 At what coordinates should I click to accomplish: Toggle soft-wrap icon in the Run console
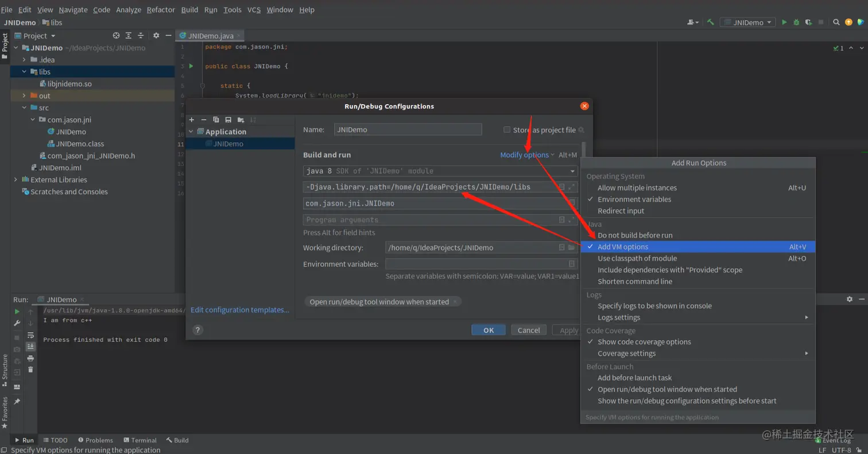point(30,335)
